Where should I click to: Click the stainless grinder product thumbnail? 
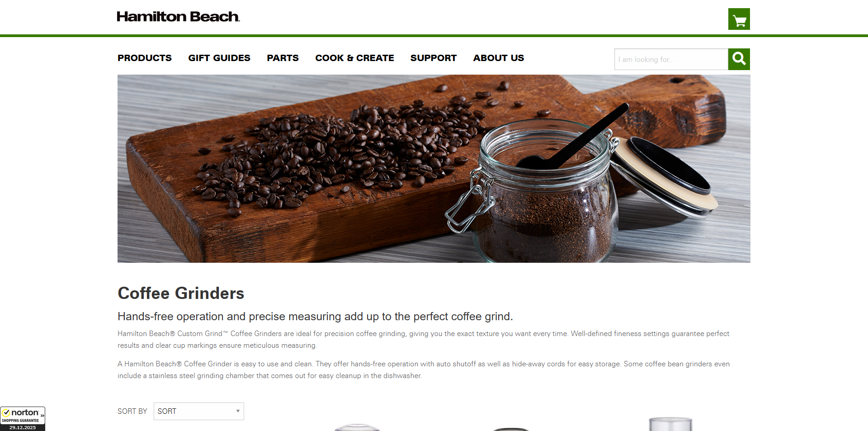pyautogui.click(x=670, y=424)
